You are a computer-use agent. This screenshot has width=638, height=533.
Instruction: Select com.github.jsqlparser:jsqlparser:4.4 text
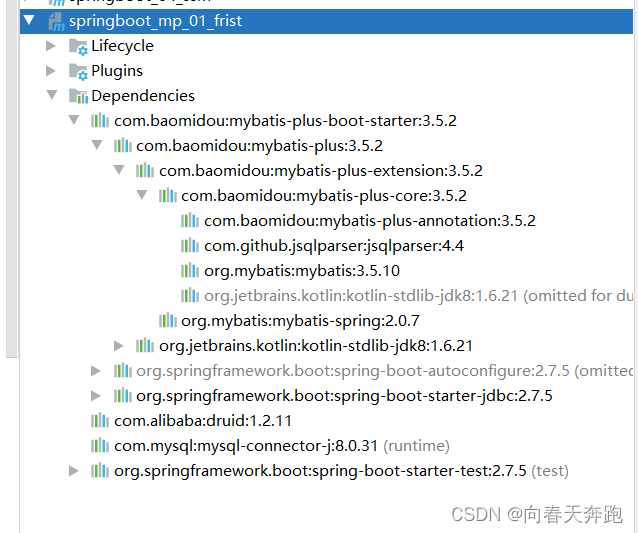click(x=334, y=246)
